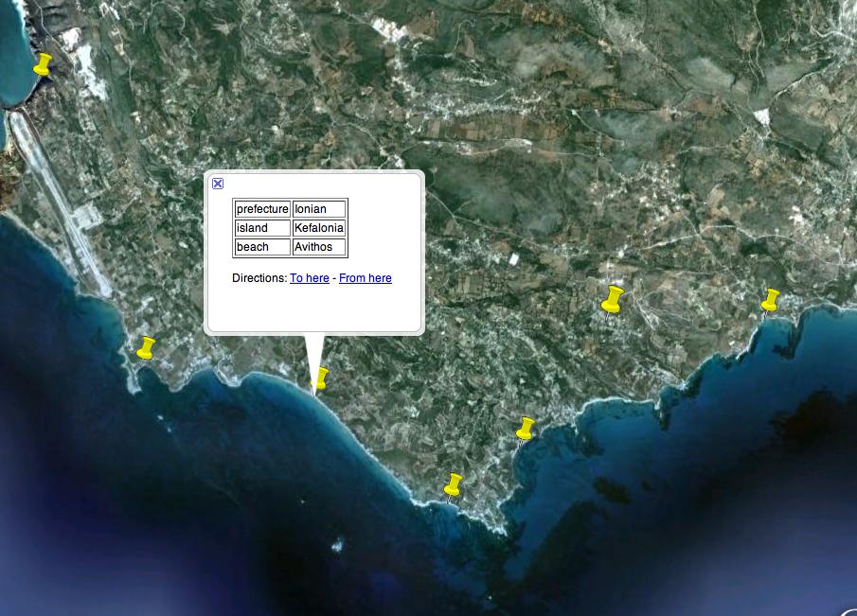857x616 pixels.
Task: Click the "beach" table cell
Action: pos(262,247)
